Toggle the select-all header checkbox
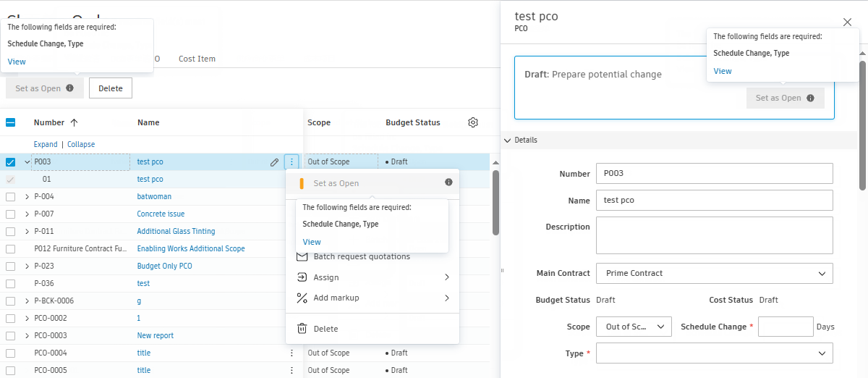Screen dimensions: 868x378 coord(11,122)
